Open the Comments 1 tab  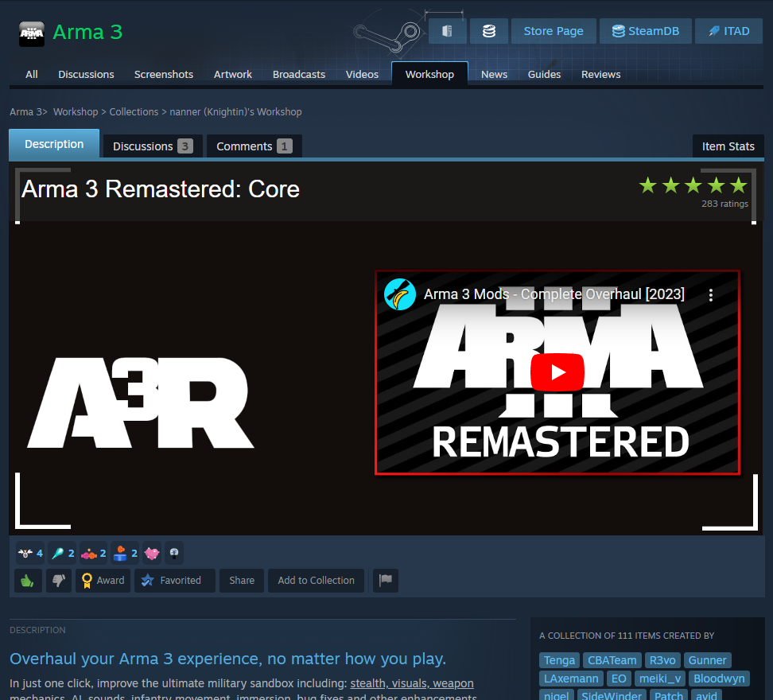(x=254, y=146)
